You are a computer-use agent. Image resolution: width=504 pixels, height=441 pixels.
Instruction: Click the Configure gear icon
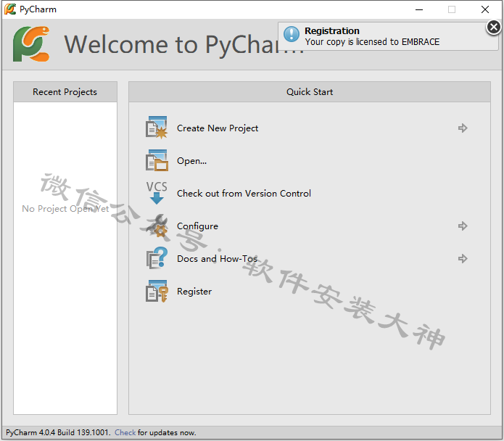click(x=157, y=226)
